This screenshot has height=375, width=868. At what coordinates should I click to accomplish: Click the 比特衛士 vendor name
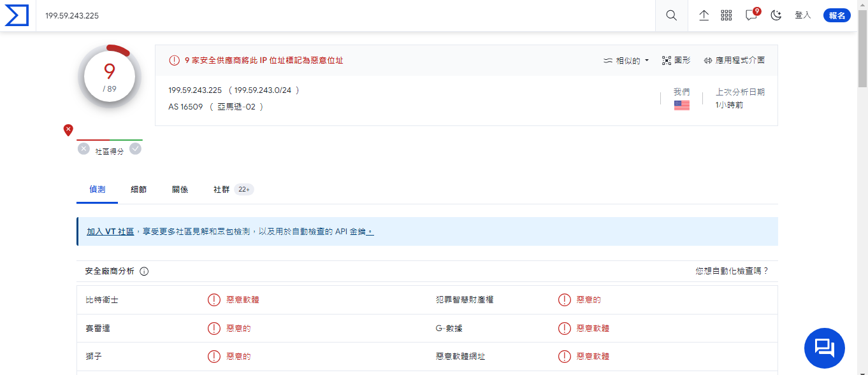[x=102, y=300]
